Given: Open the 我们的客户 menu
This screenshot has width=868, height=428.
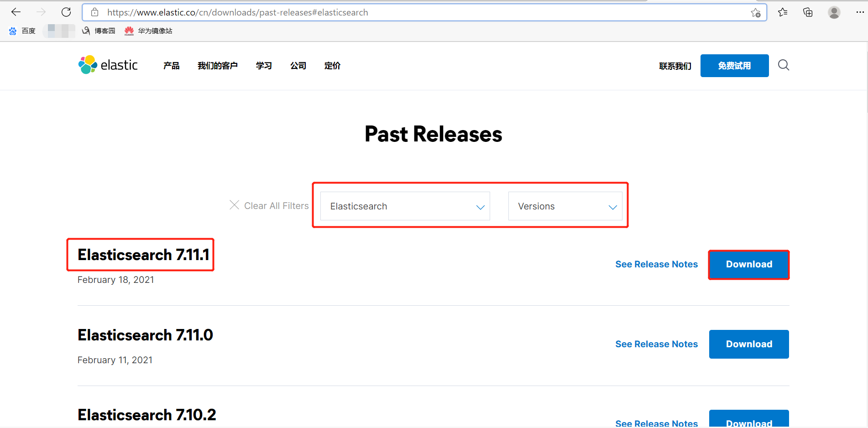Looking at the screenshot, I should tap(218, 66).
